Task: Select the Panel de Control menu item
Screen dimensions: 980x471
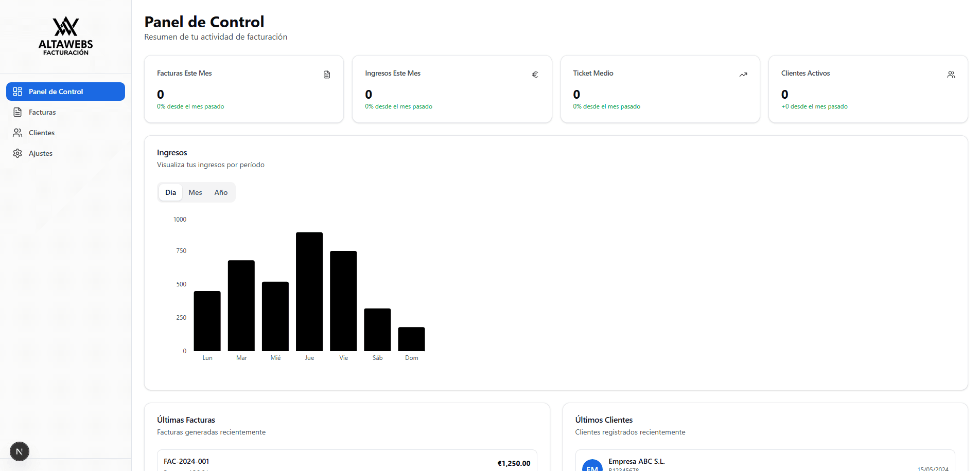Action: point(56,92)
